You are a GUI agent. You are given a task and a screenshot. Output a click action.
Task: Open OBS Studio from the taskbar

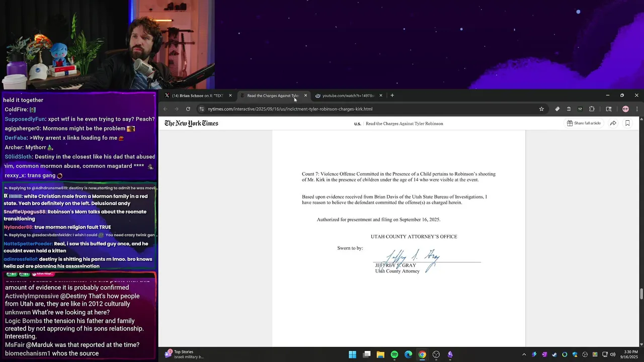[x=436, y=354]
